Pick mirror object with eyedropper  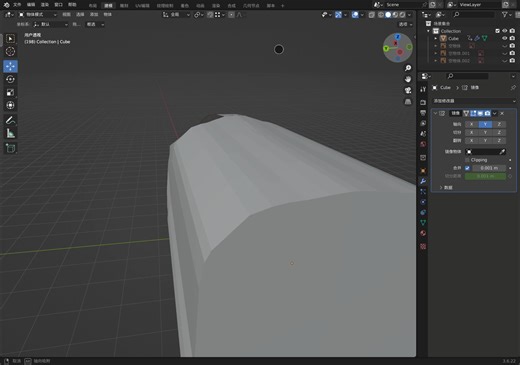502,152
